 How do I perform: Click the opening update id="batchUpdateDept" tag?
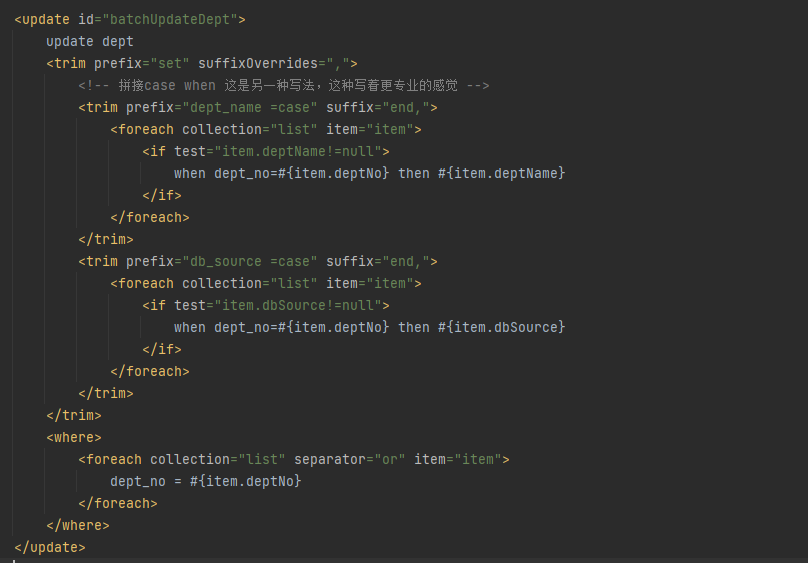pos(130,20)
